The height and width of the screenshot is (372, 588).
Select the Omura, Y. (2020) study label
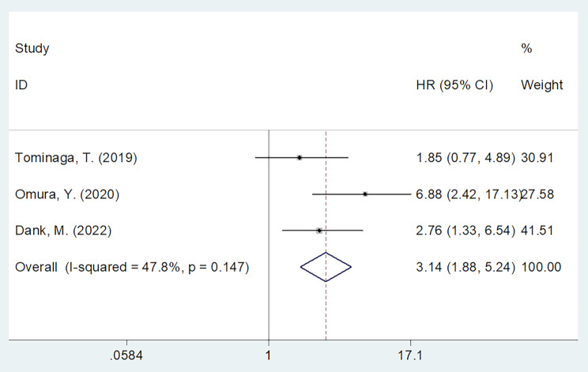pyautogui.click(x=68, y=194)
